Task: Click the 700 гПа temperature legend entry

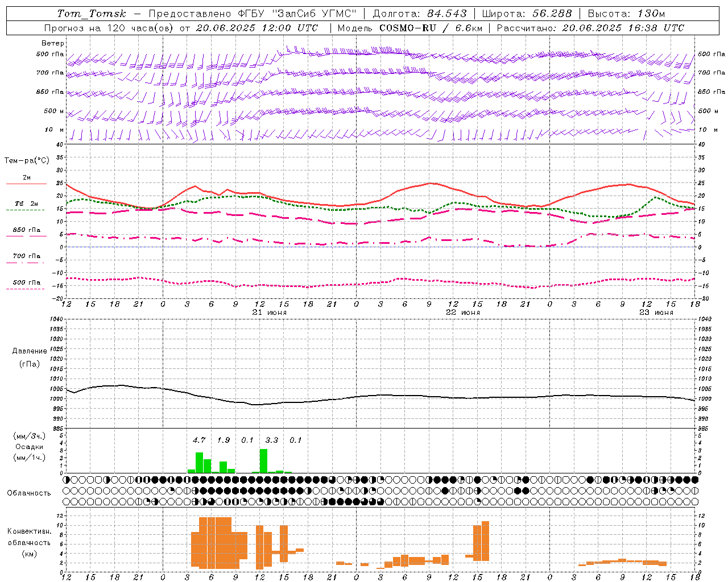Action: pyautogui.click(x=26, y=256)
